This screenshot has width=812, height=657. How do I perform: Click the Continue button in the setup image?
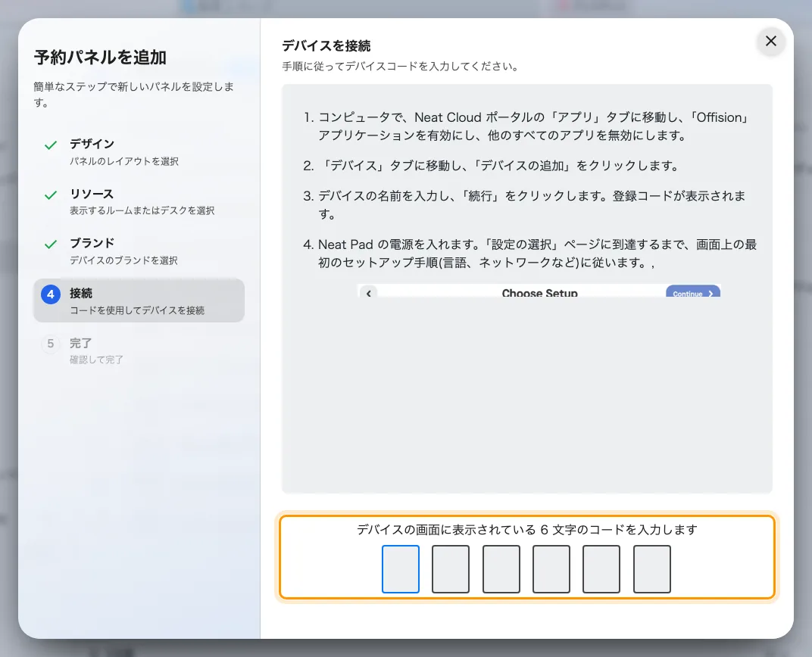point(693,291)
